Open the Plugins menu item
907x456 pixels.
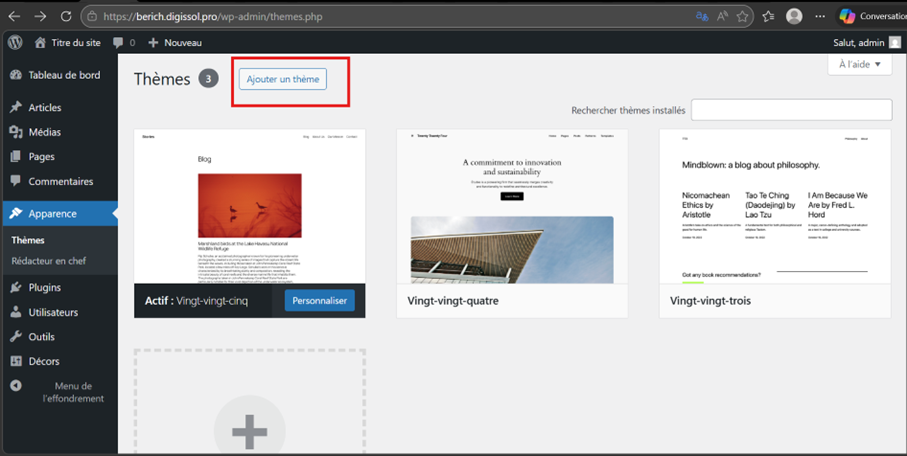pyautogui.click(x=44, y=287)
